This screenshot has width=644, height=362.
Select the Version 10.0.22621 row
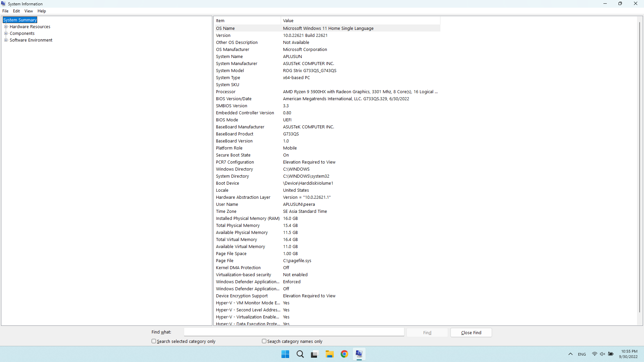point(327,36)
